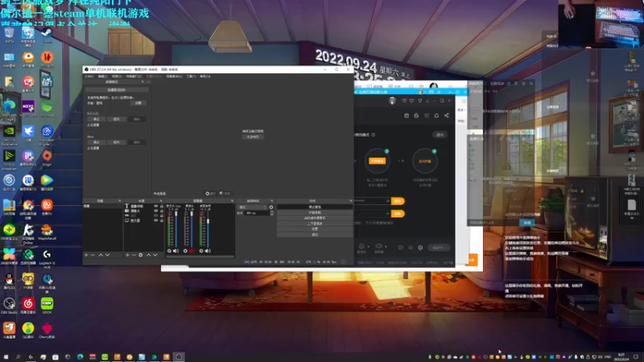Click the profile avatar in the streaming tool header

[392, 101]
